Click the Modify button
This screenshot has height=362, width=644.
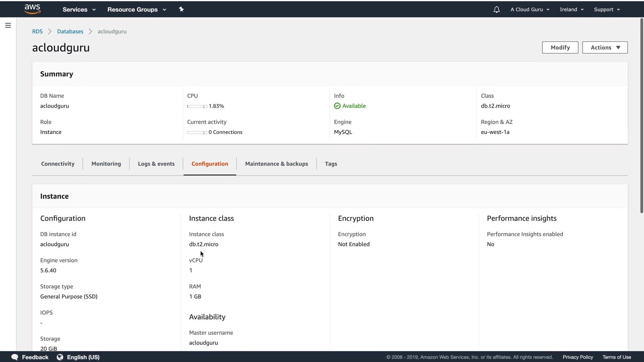560,48
